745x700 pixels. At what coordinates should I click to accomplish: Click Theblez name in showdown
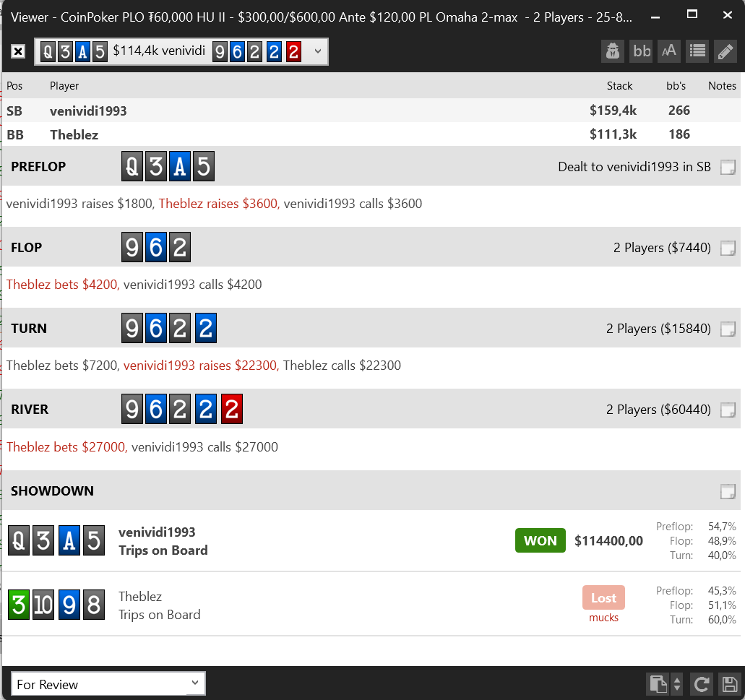[140, 597]
